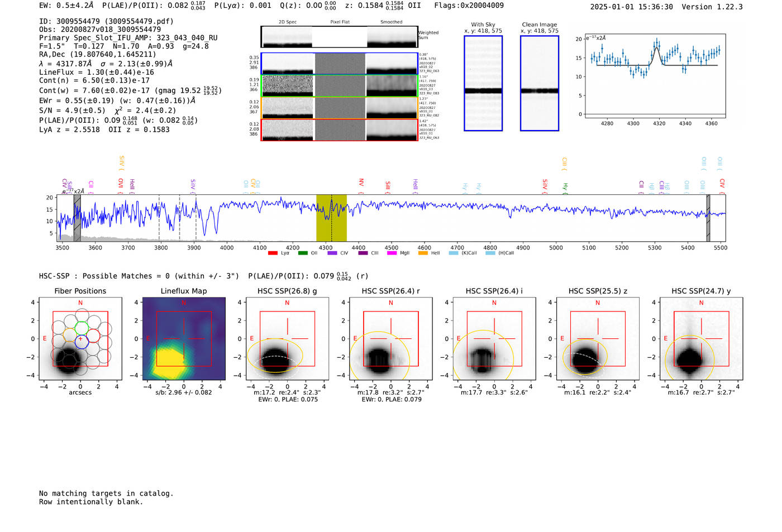Image resolution: width=782 pixels, height=532 pixels.
Task: Click the "m:16.1 re:2.2" z-band caption
Action: coord(598,392)
